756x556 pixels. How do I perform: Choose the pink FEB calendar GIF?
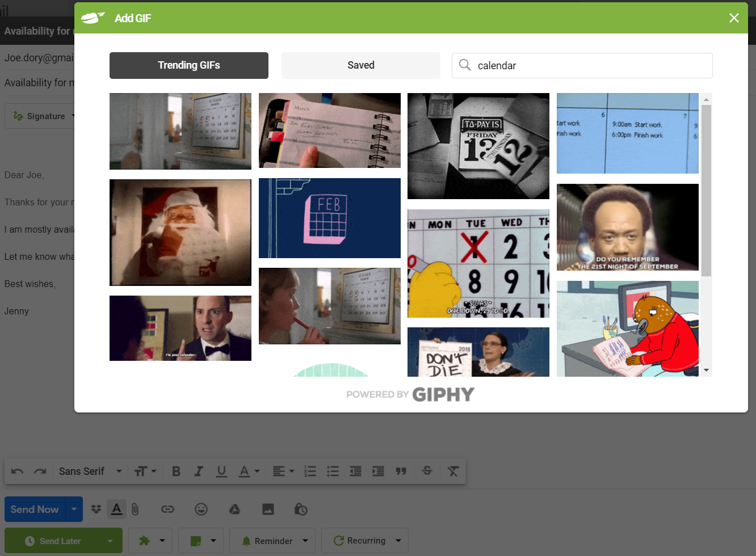(330, 218)
